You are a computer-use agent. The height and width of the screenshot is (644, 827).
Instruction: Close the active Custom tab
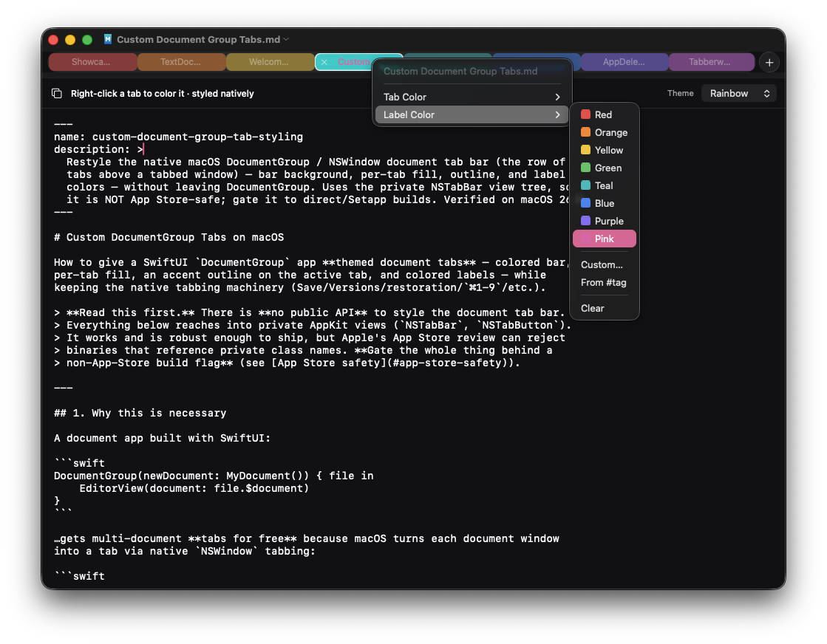324,62
